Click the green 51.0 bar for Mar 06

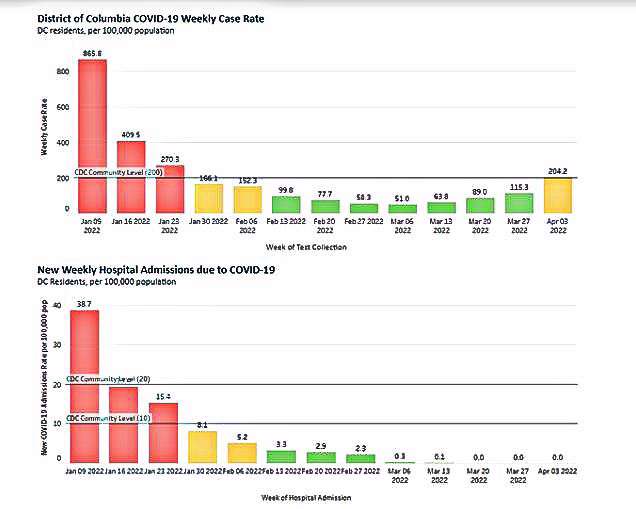[402, 208]
